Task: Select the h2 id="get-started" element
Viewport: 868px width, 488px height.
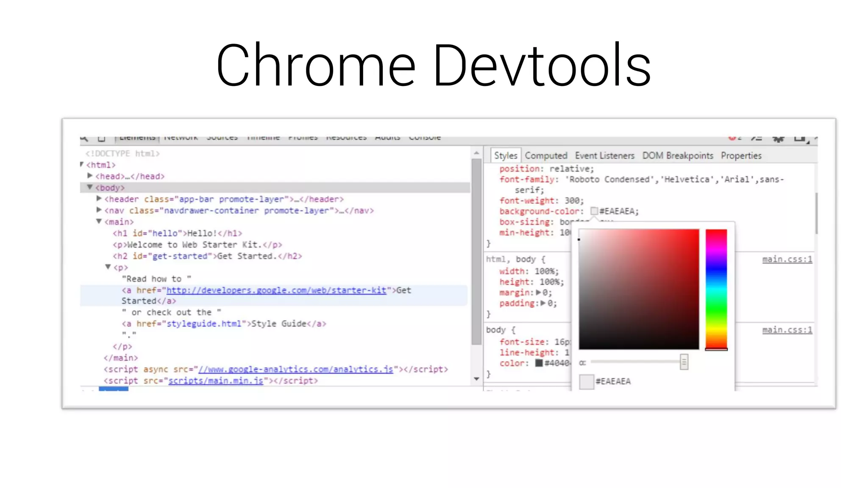Action: pos(207,256)
